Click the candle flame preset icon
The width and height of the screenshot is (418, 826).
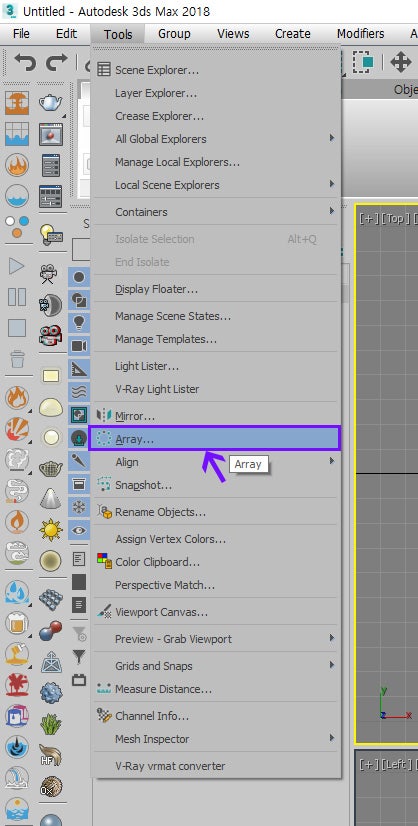pyautogui.click(x=17, y=522)
